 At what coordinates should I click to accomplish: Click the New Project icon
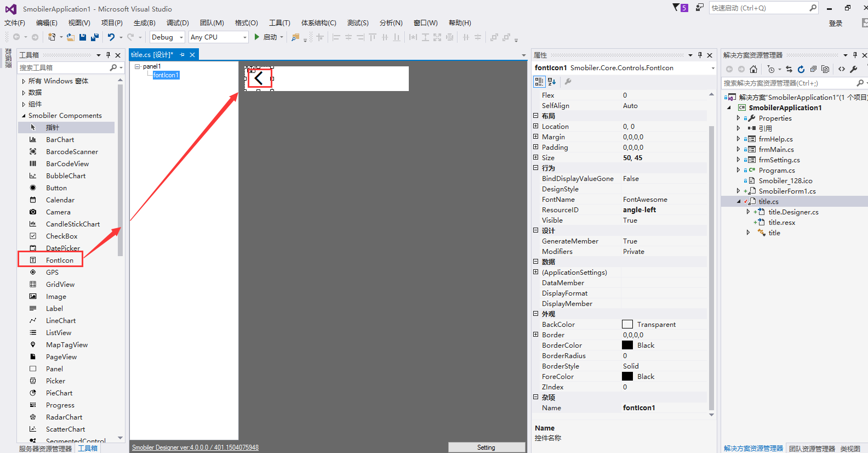[x=52, y=37]
